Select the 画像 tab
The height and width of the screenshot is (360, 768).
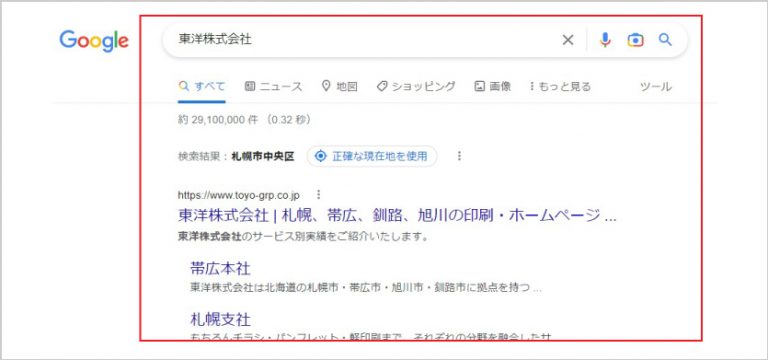click(x=493, y=87)
